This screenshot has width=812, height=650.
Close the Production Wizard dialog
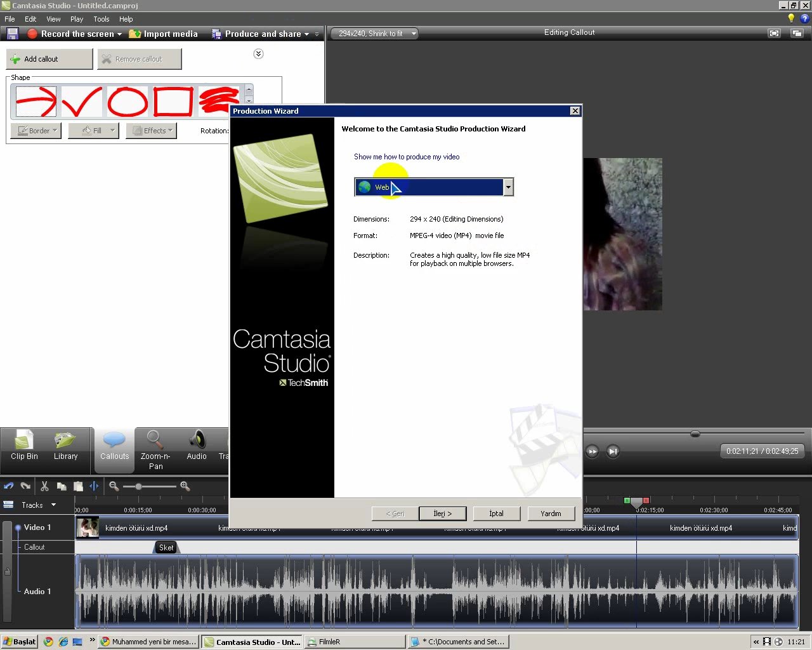pos(575,111)
